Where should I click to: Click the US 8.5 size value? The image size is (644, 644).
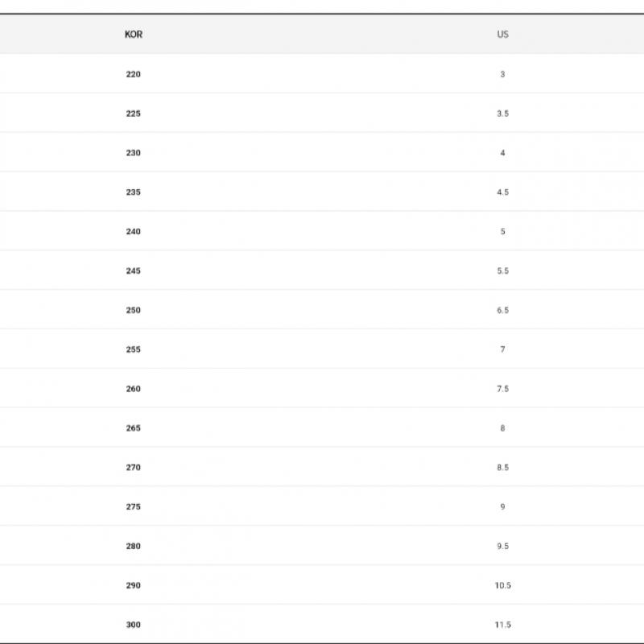pos(502,468)
